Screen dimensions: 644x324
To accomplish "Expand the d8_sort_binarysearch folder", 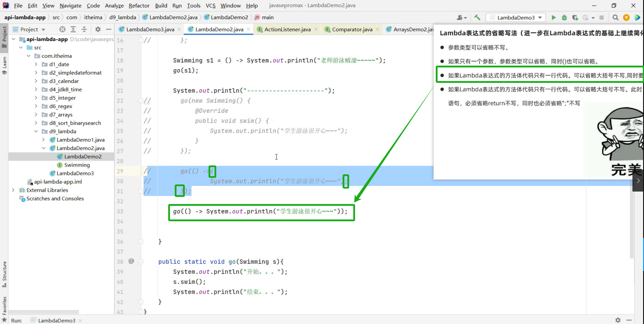I will tap(36, 123).
